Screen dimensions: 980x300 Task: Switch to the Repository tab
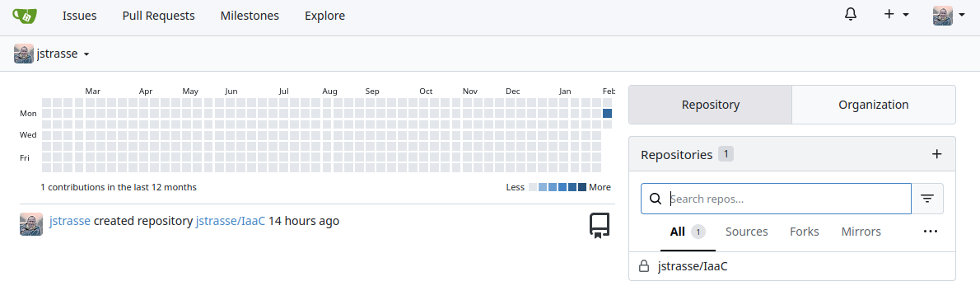711,105
